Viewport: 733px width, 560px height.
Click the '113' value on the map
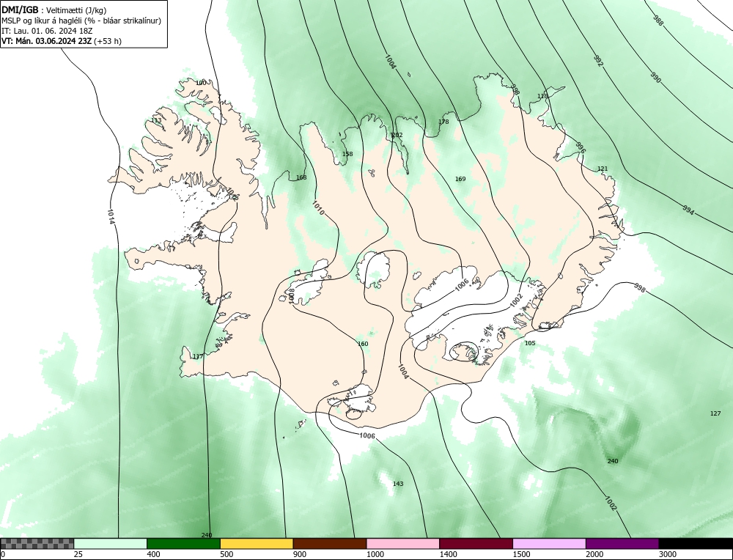click(x=156, y=120)
